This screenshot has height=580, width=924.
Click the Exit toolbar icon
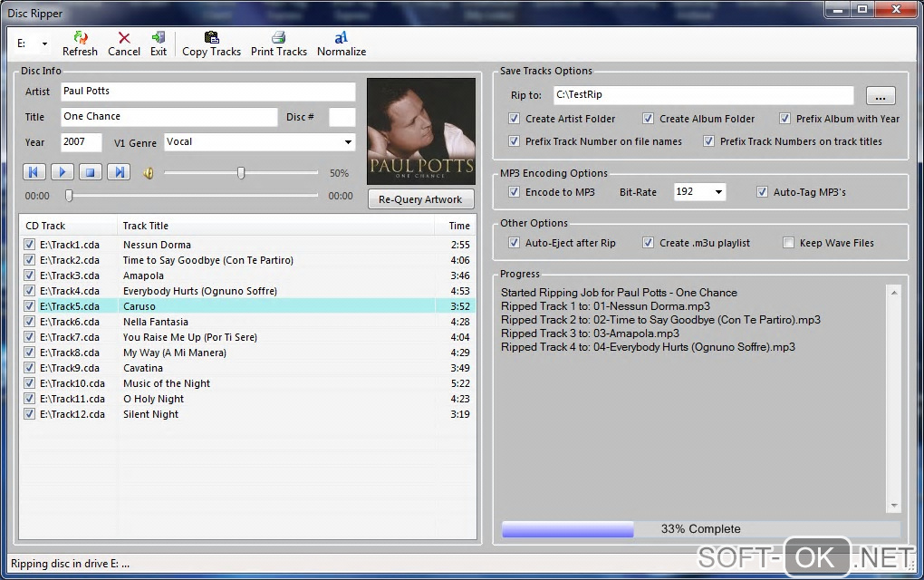158,38
